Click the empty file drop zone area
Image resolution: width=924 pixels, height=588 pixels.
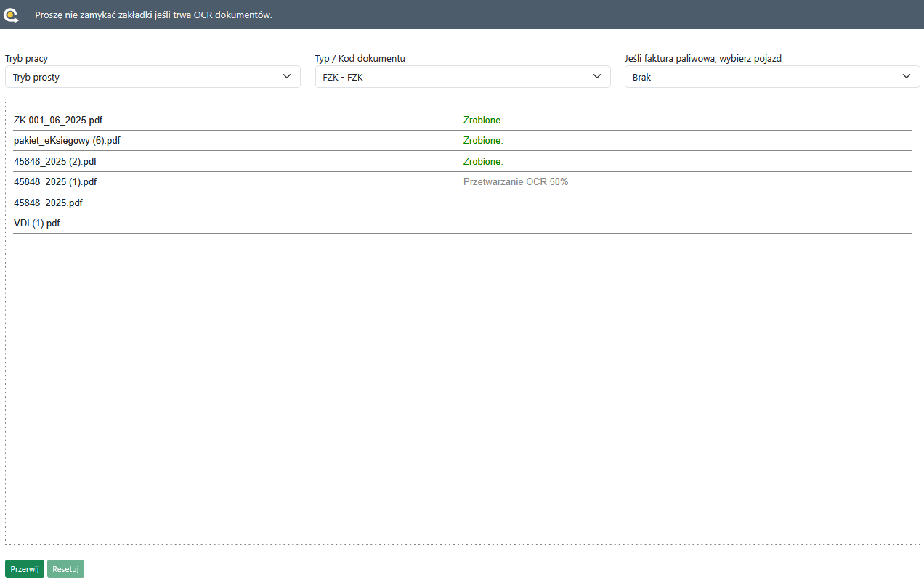click(x=462, y=392)
